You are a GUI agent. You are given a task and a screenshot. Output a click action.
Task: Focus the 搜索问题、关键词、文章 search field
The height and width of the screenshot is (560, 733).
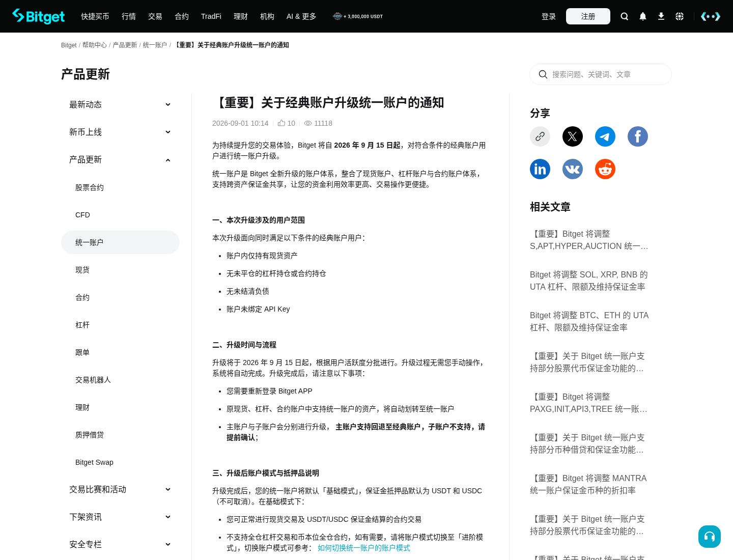coord(601,74)
